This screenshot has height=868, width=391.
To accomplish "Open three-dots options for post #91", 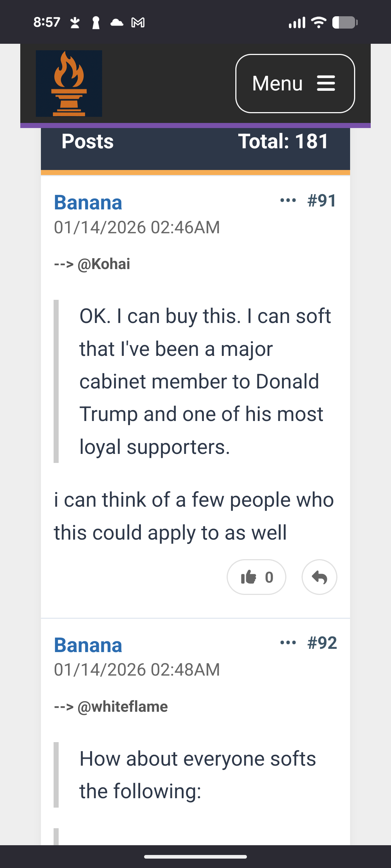I will (x=288, y=200).
